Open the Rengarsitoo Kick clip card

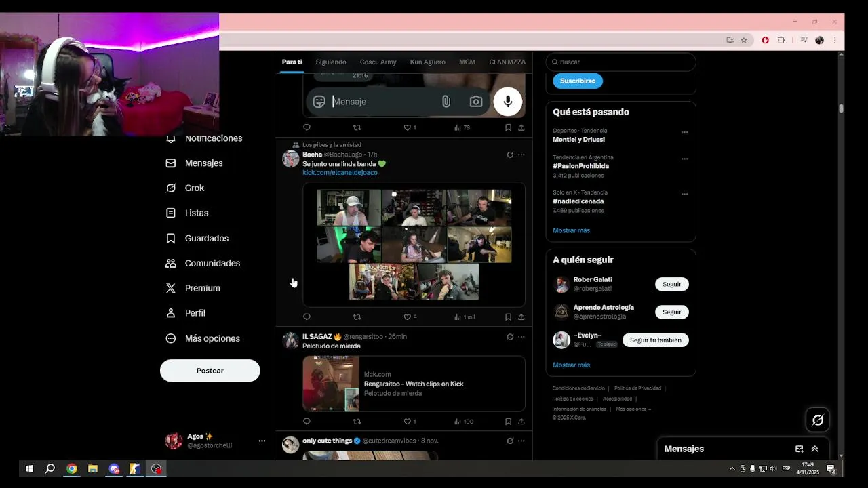[x=414, y=384]
